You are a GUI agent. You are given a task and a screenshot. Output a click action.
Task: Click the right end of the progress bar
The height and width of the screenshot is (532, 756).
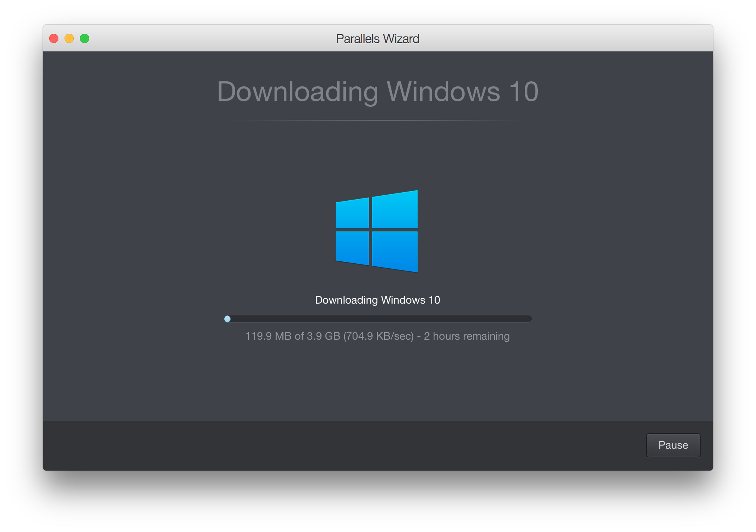pyautogui.click(x=529, y=319)
